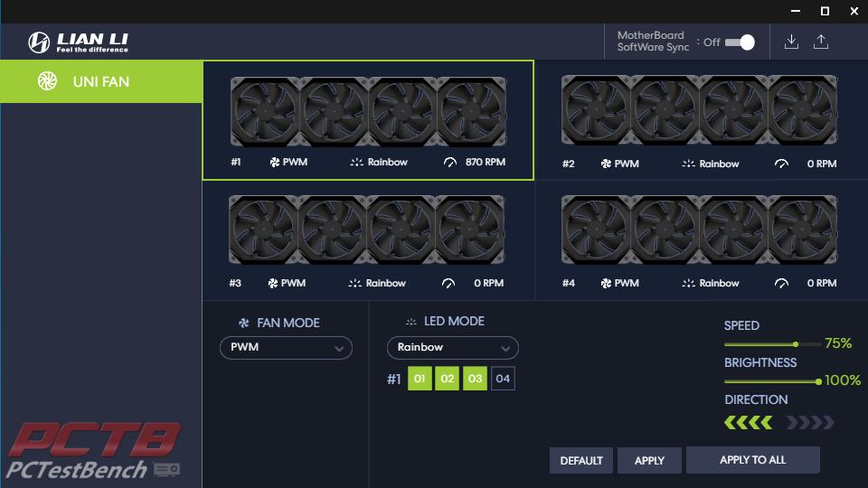Select fan group #2 thumbnail

(699, 110)
